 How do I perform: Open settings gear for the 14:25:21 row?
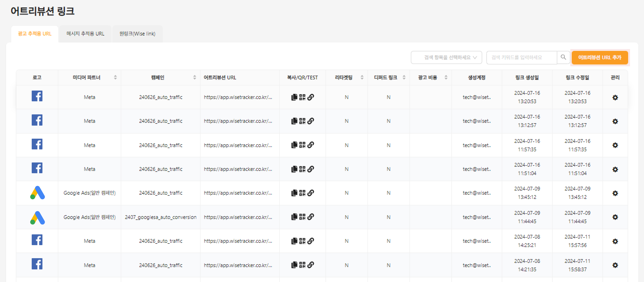click(615, 241)
